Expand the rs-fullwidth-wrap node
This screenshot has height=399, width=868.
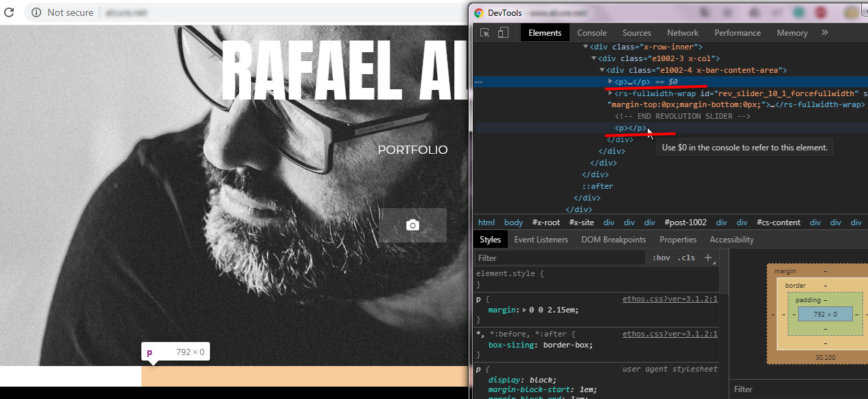(611, 93)
